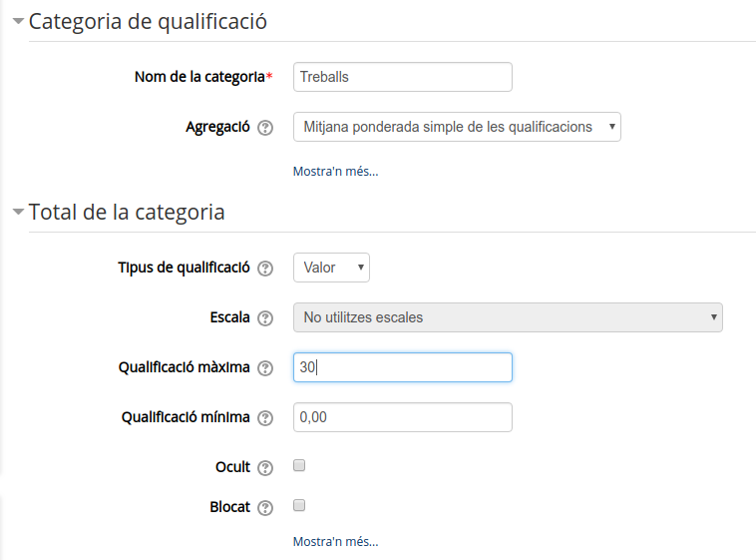Collapse the Total de la categoria section
Image resolution: width=756 pixels, height=560 pixels.
[18, 212]
